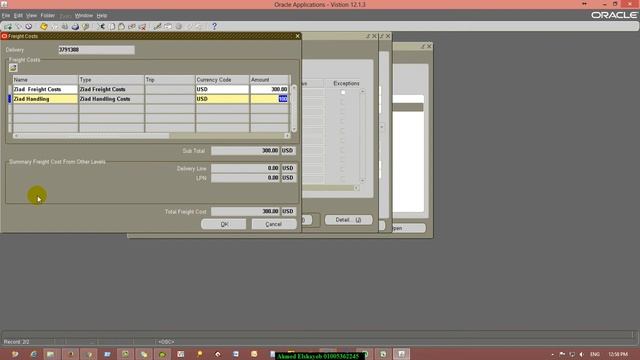The width and height of the screenshot is (640, 360).
Task: Click the freight table scrollbar down arrow
Action: tap(294, 129)
